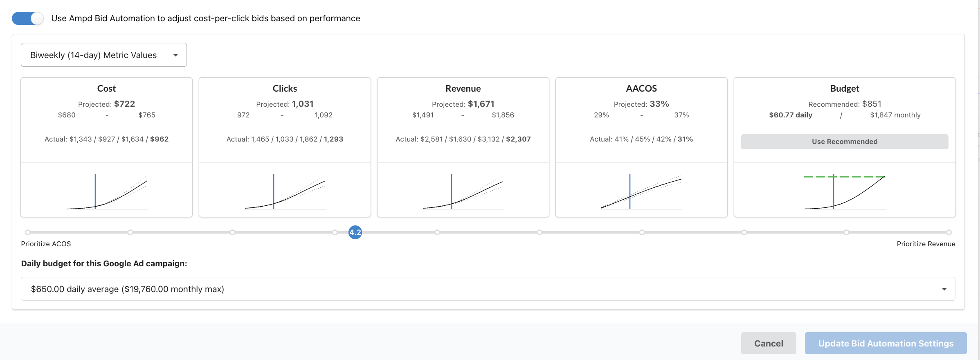This screenshot has height=360, width=980.
Task: Click the Revenue projection mini chart
Action: [463, 190]
